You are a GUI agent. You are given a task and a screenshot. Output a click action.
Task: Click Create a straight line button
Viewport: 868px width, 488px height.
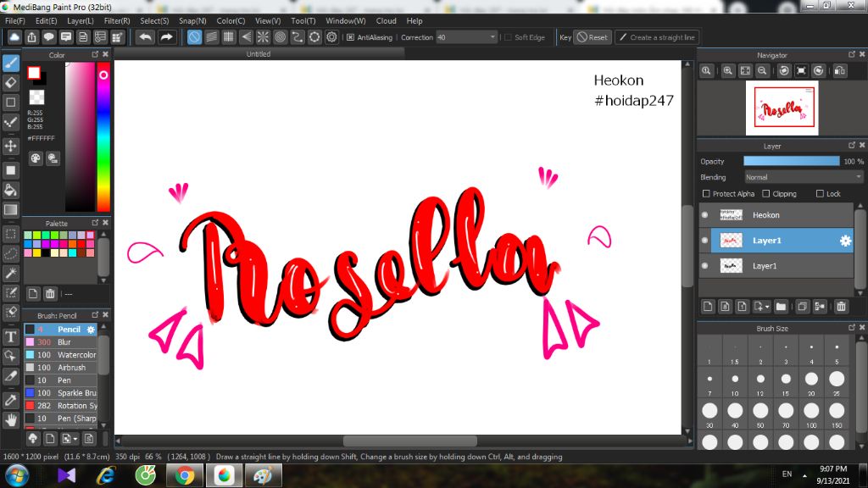(x=657, y=37)
